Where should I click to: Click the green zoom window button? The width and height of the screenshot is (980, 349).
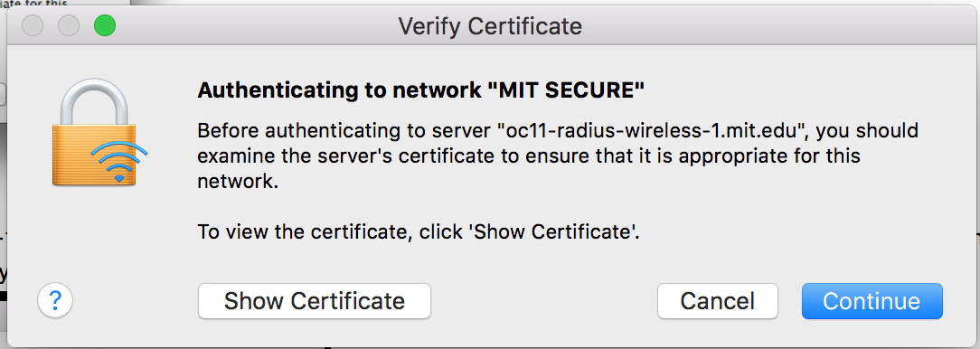point(104,25)
